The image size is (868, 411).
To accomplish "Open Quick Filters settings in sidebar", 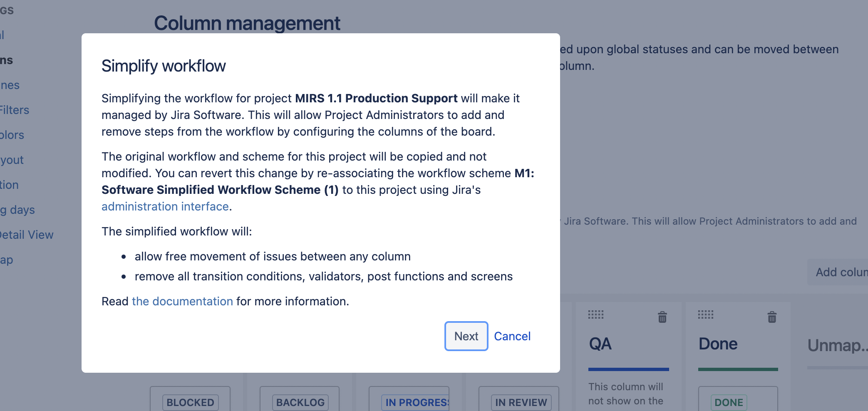I will coord(15,110).
